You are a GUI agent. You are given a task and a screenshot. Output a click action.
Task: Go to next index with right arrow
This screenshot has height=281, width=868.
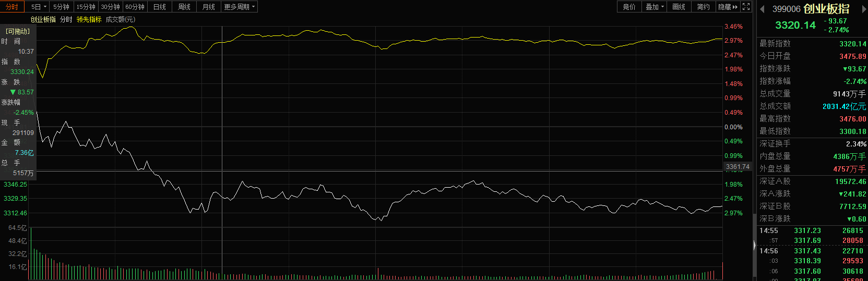[864, 9]
